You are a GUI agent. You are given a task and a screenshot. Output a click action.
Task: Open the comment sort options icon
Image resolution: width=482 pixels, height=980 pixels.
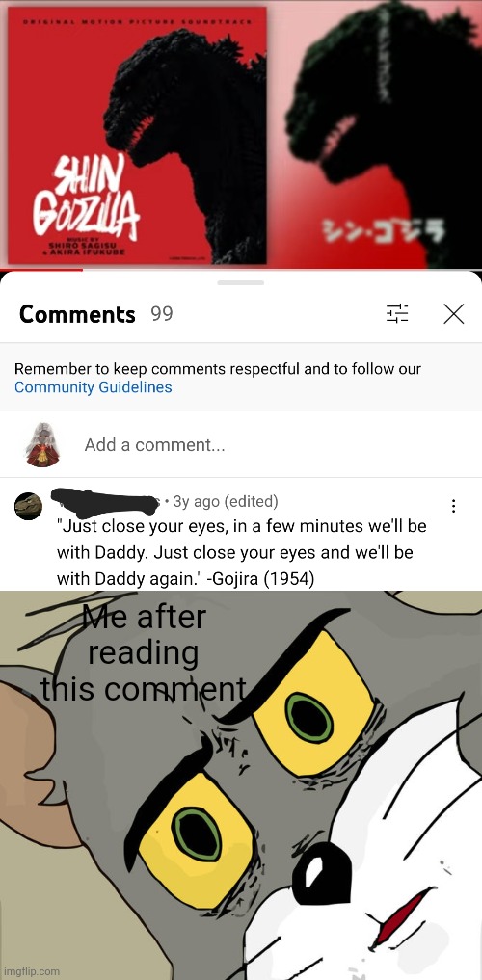click(x=397, y=313)
